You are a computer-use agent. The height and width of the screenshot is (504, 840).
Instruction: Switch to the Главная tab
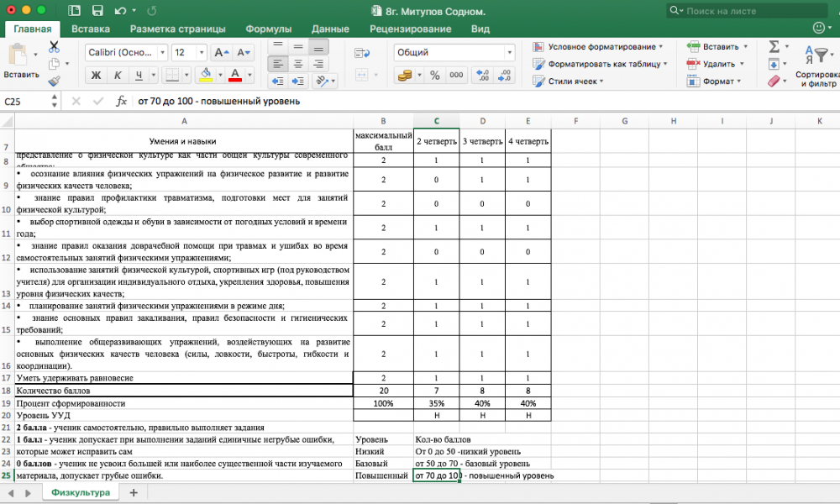(33, 29)
